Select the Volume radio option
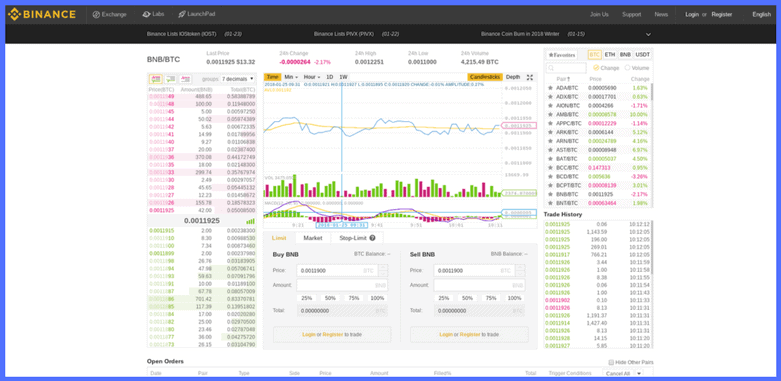Image resolution: width=781 pixels, height=381 pixels. click(627, 68)
